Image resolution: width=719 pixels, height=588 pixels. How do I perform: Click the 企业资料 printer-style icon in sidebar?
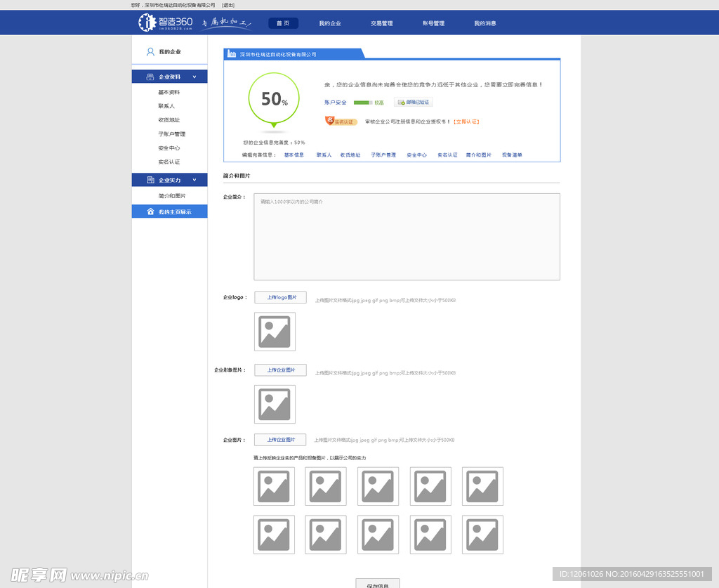click(x=150, y=77)
